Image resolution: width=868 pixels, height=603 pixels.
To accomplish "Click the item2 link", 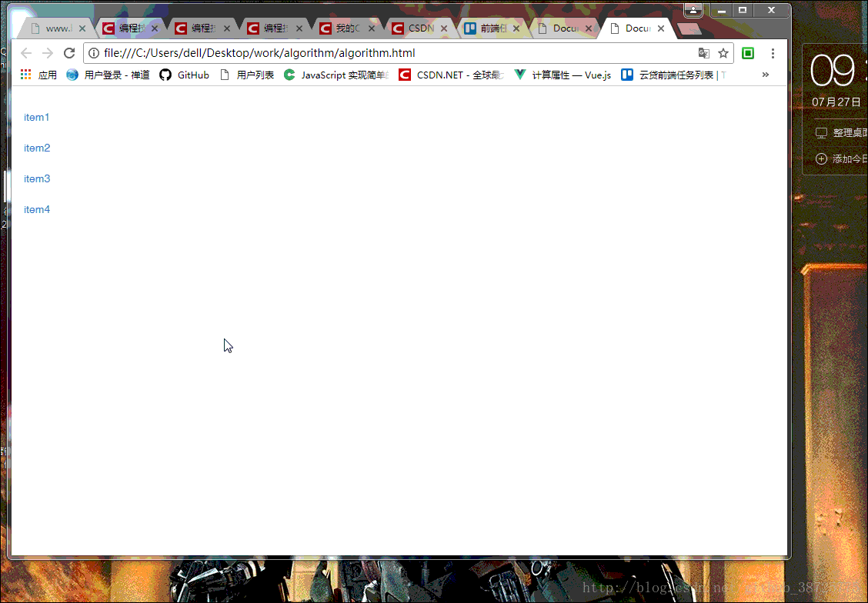I will point(37,148).
